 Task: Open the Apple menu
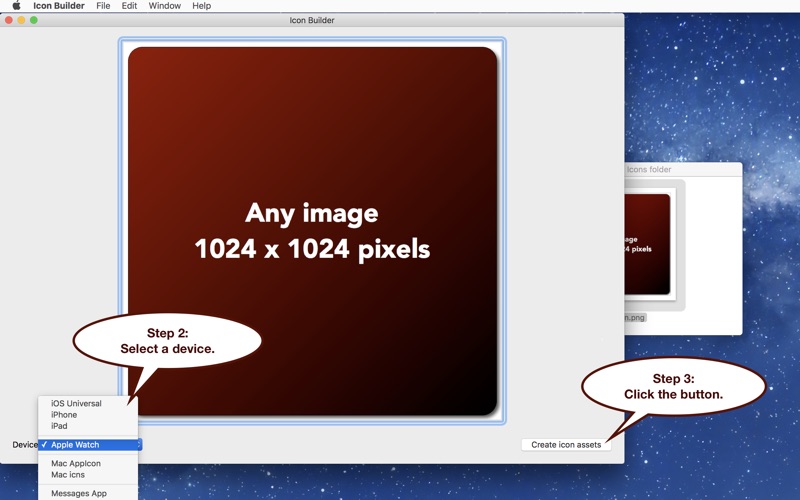tap(16, 6)
